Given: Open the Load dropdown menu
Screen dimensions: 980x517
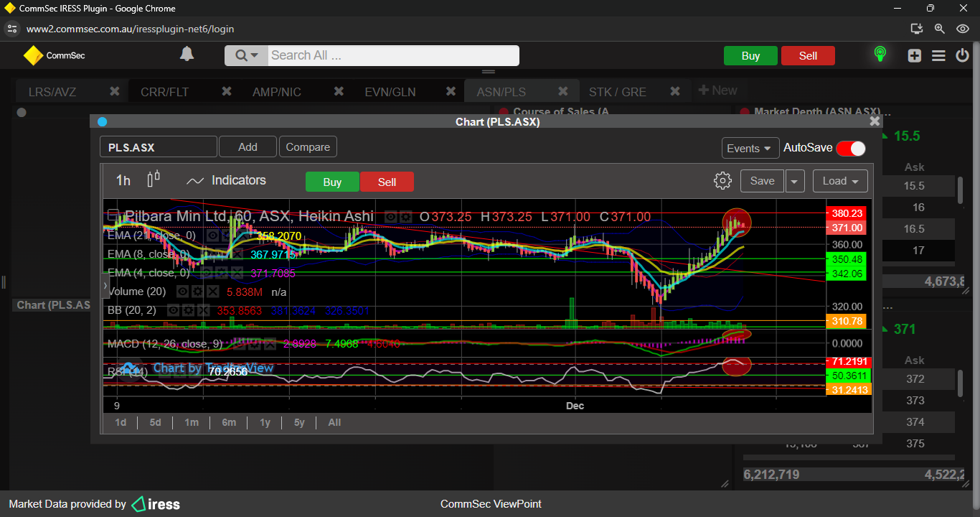Looking at the screenshot, I should pyautogui.click(x=840, y=181).
